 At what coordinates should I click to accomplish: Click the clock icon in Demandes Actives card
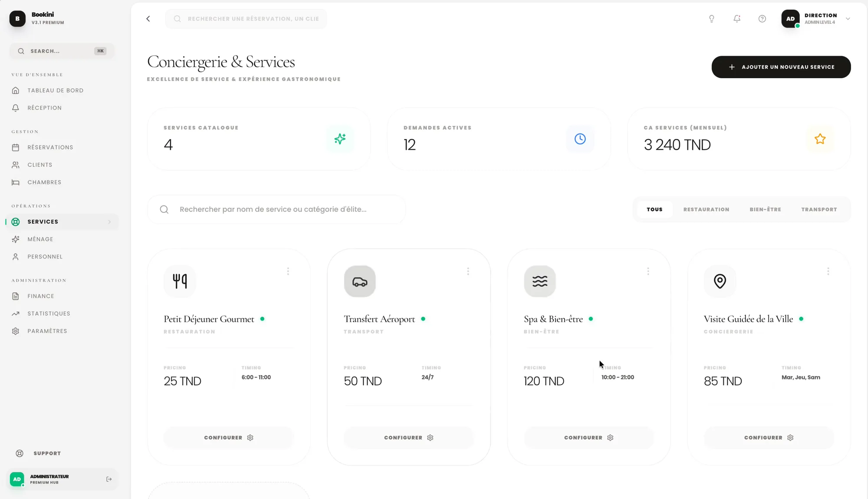580,139
